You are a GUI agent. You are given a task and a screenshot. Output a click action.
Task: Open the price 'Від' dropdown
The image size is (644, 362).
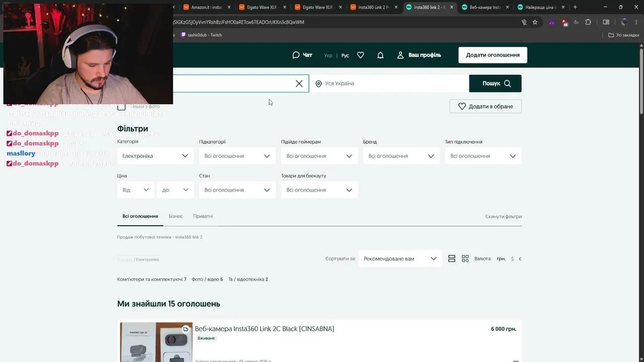point(135,190)
